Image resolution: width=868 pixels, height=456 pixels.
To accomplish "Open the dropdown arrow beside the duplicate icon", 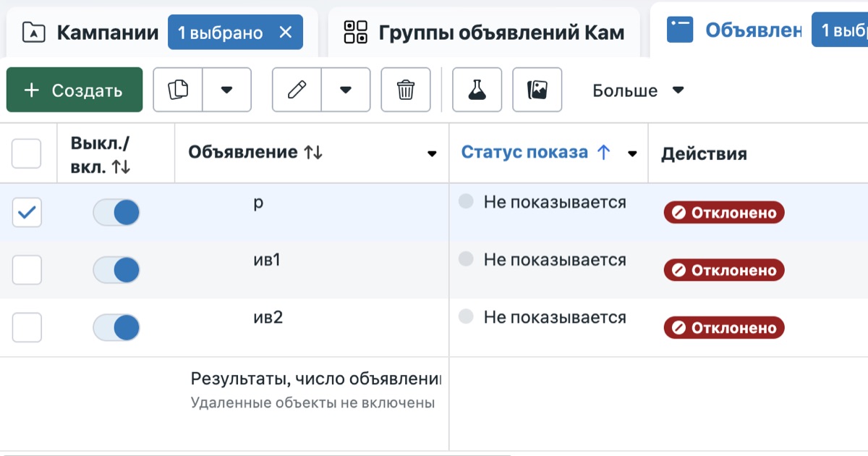I will click(226, 90).
